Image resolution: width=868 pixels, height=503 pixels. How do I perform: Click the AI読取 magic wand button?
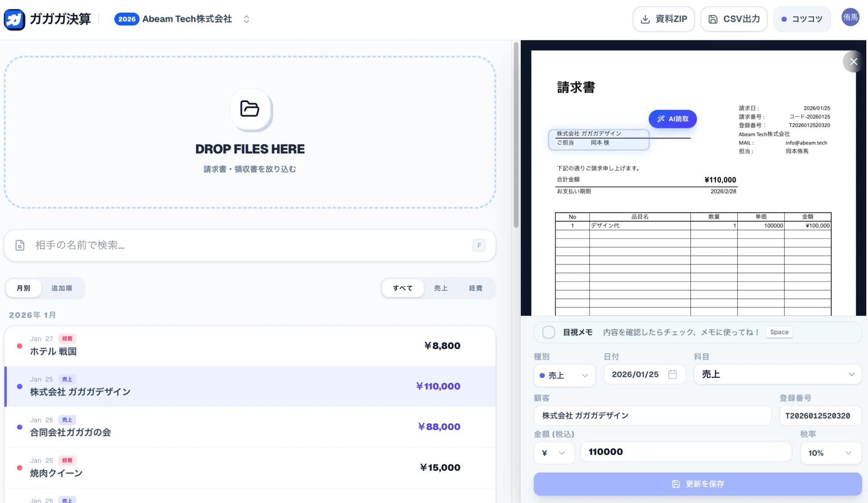[672, 119]
